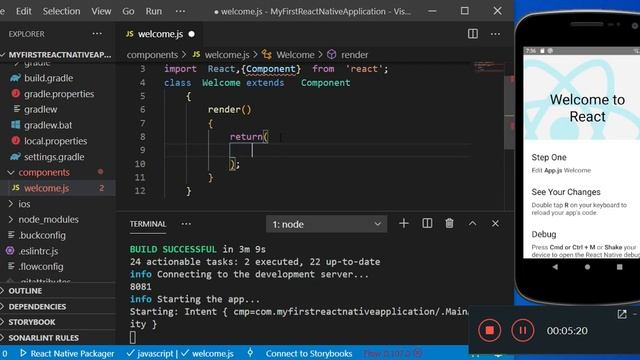Click the editor minimap
640x360 pixels.
click(x=488, y=66)
